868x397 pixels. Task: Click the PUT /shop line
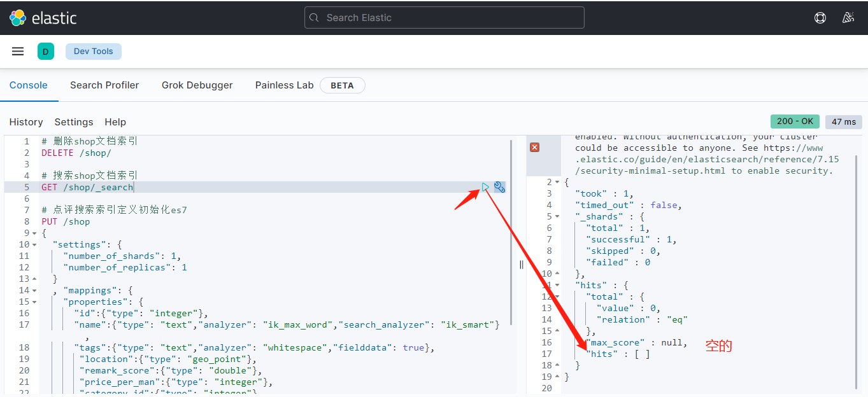(66, 221)
